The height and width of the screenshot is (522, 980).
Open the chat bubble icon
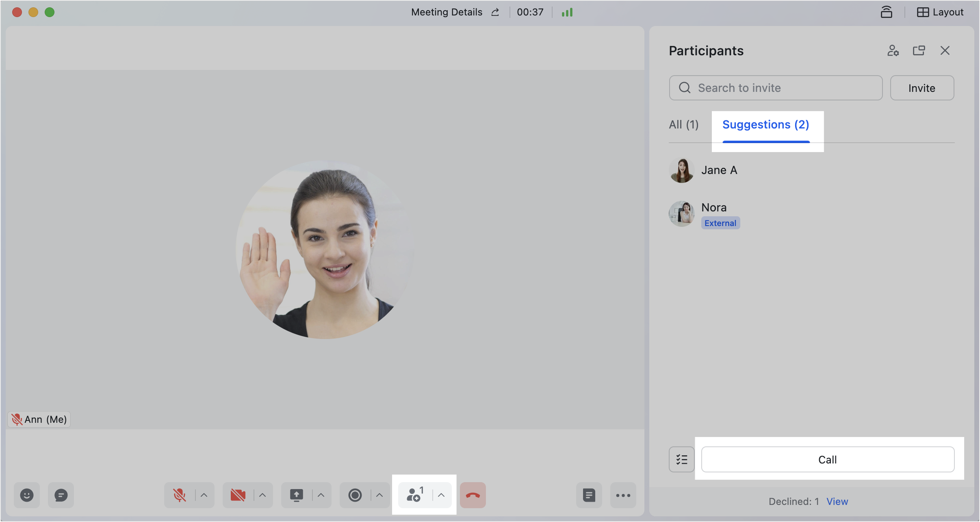pos(61,495)
